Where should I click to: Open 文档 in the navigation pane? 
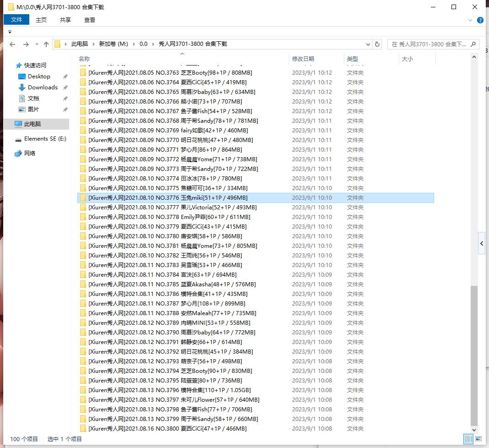point(33,98)
